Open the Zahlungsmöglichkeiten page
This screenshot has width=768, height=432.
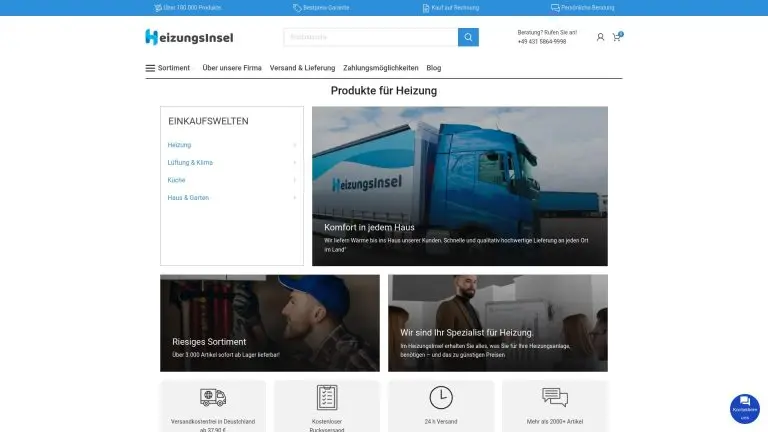tap(380, 68)
